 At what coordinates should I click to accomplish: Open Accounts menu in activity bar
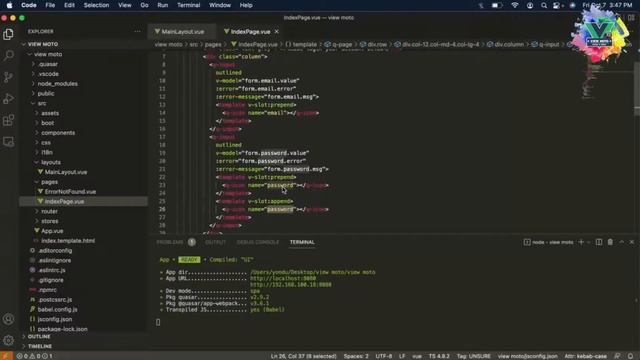[8, 319]
